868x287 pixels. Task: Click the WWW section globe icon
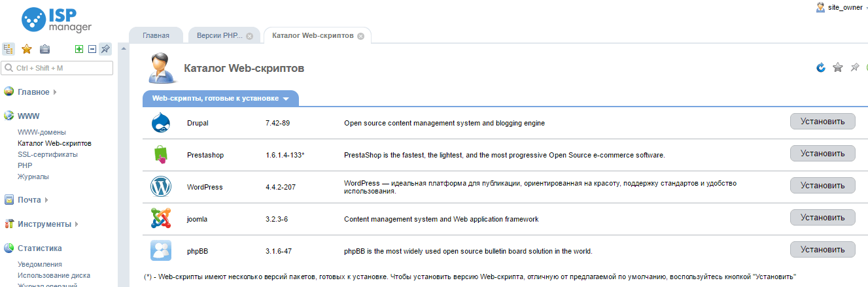coord(9,116)
